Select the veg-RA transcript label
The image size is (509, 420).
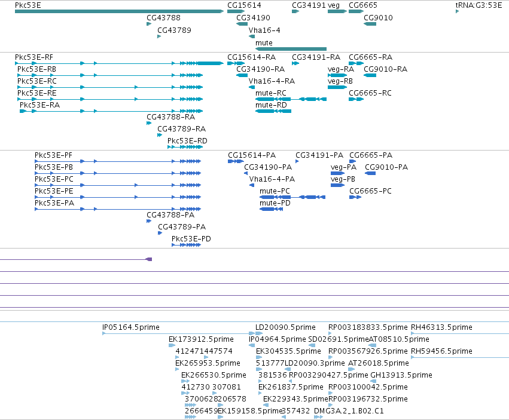pos(341,69)
